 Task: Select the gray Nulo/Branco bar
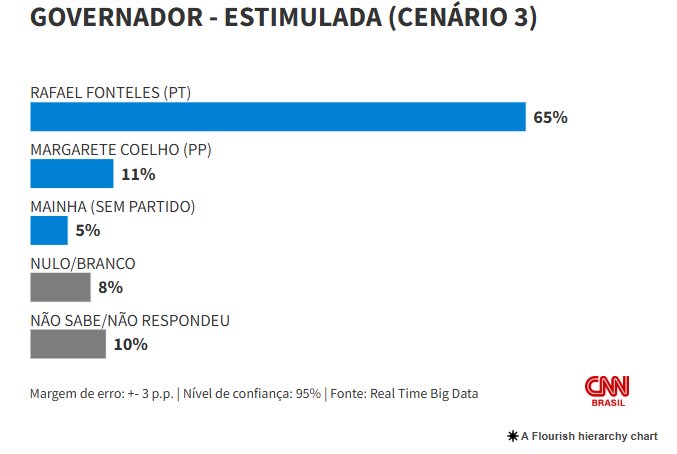tap(60, 288)
